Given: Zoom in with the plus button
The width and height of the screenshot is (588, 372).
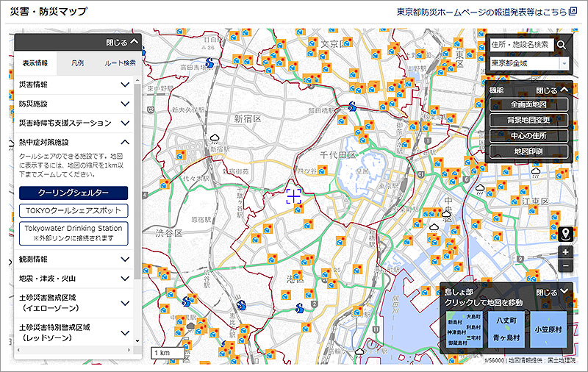Looking at the screenshot, I should click(565, 252).
